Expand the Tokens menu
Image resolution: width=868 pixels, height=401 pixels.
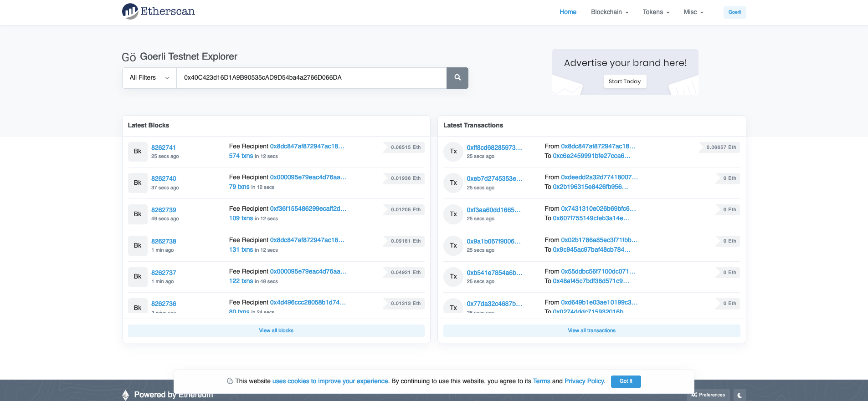click(656, 12)
